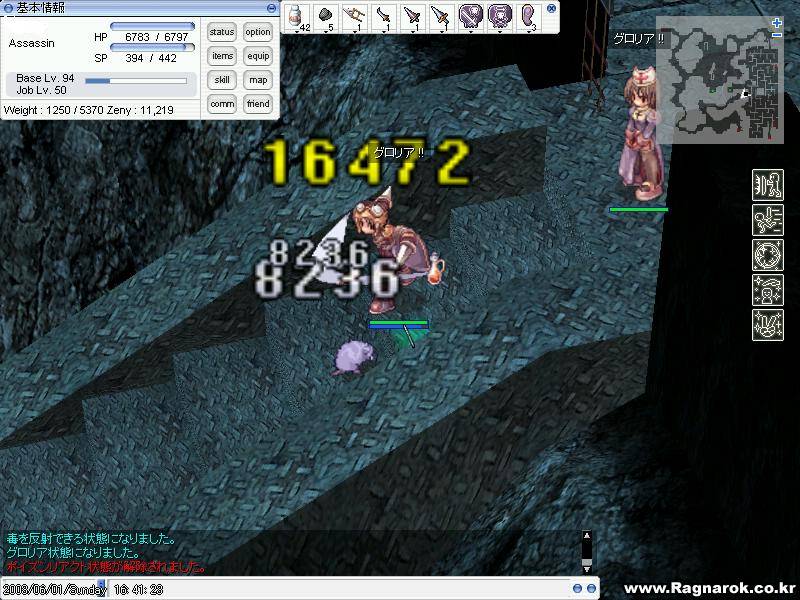Expand the arrow under the purple dagger slot
Image resolution: width=800 pixels, height=600 pixels.
click(x=413, y=32)
